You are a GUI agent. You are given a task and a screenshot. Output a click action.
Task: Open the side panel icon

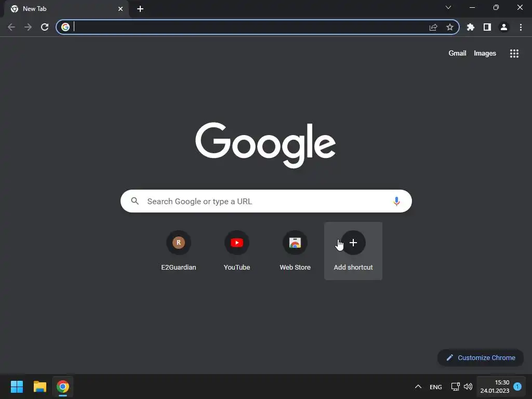tap(487, 27)
